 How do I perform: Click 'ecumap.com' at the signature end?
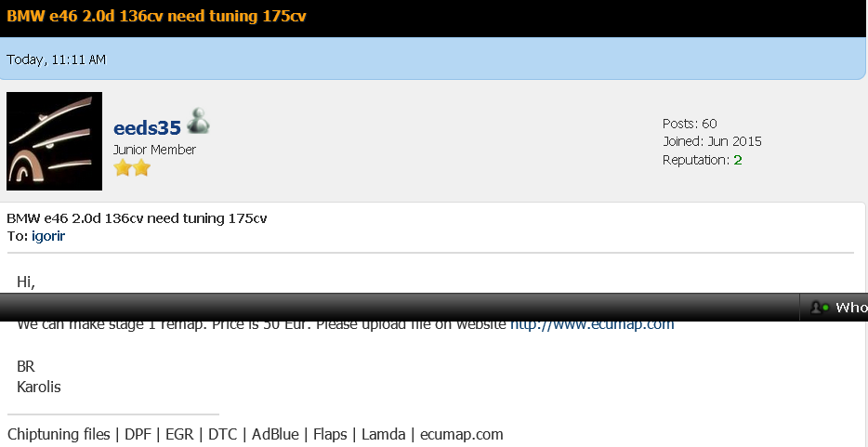(462, 434)
